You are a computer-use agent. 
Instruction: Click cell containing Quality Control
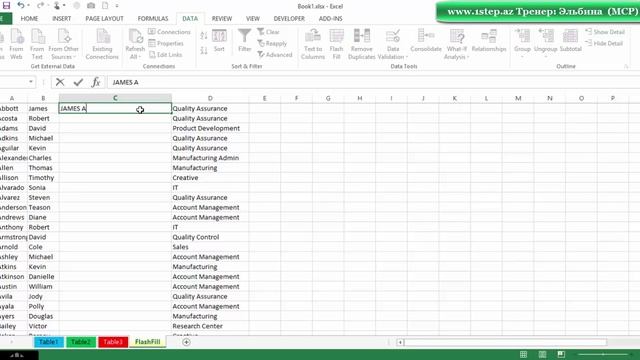click(210, 237)
